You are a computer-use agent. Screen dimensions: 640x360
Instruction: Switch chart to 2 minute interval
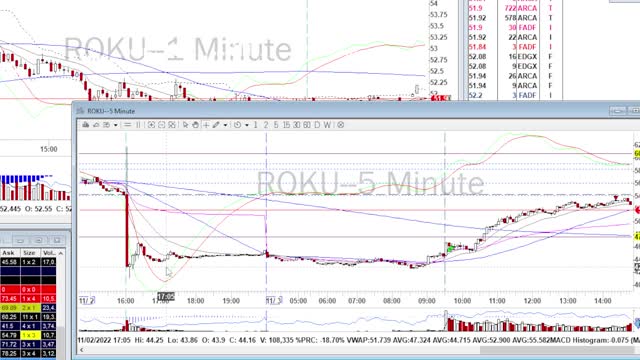tap(266, 125)
